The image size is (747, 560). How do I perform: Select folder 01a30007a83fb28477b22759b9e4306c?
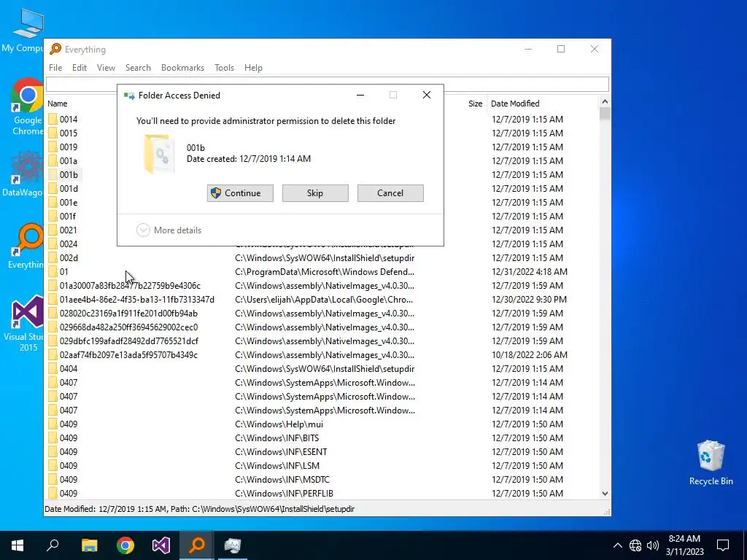130,286
